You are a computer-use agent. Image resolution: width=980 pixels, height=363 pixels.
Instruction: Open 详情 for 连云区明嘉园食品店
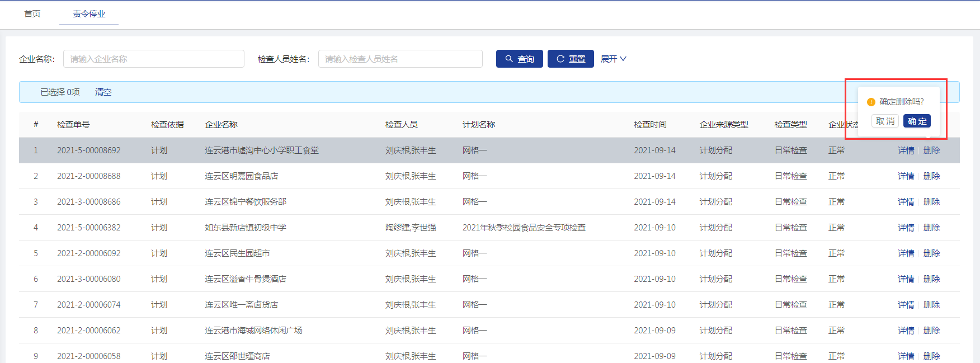coord(906,176)
